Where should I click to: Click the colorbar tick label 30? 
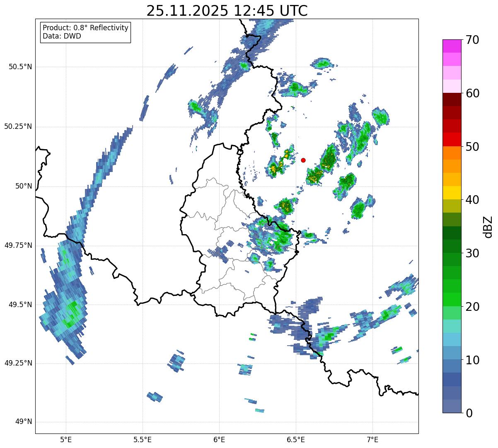pyautogui.click(x=472, y=253)
